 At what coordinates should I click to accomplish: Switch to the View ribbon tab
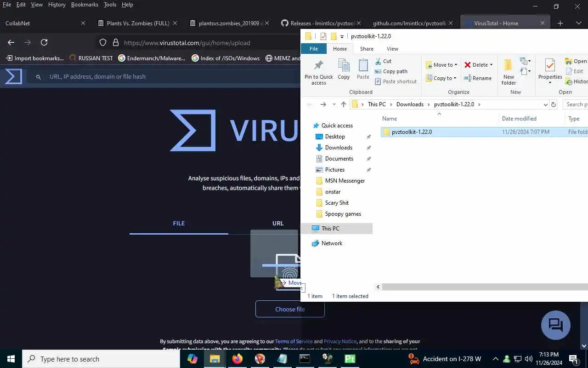coord(392,49)
